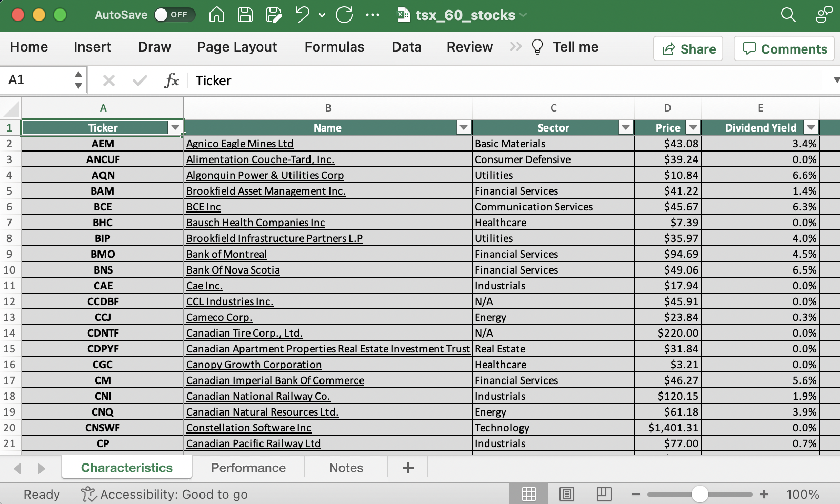Viewport: 840px width, 504px height.
Task: Select the $1,401.31 price cell
Action: (667, 428)
